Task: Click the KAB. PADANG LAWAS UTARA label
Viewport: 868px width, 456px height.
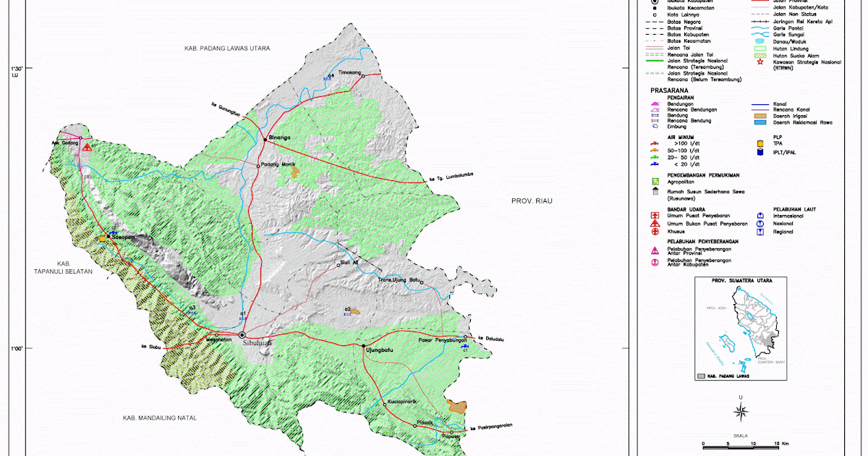Action: 226,48
